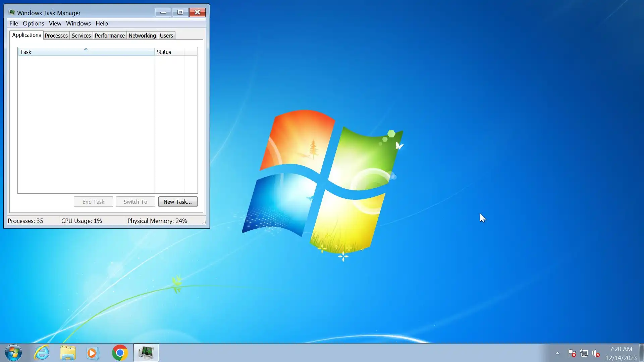Open Windows Explorer folder icon
Screen dimensions: 644x362
coord(68,353)
